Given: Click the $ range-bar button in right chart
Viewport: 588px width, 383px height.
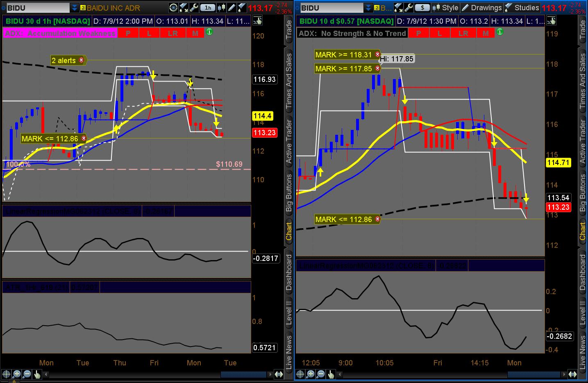Looking at the screenshot, I should tap(422, 7).
